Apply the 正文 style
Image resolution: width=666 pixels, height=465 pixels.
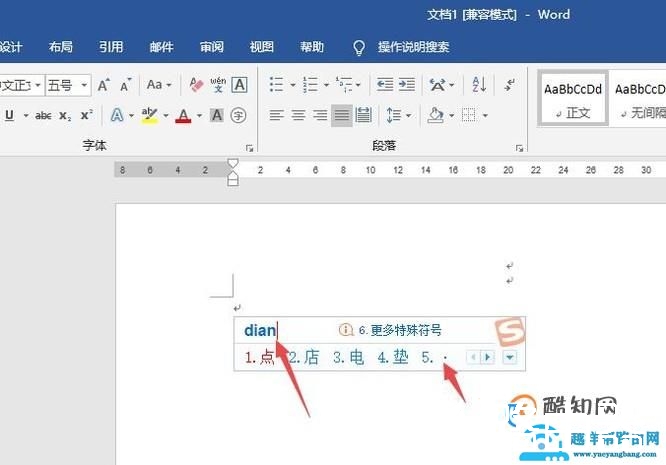(573, 99)
